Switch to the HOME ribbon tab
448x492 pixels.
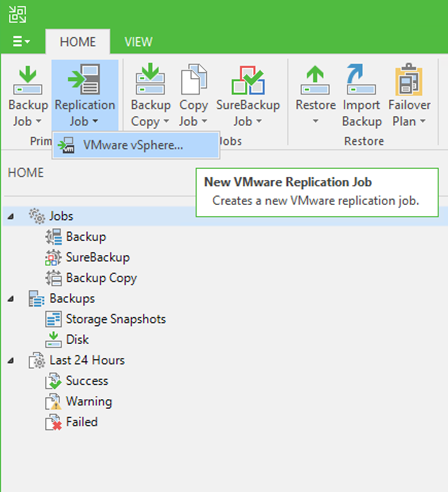(78, 42)
